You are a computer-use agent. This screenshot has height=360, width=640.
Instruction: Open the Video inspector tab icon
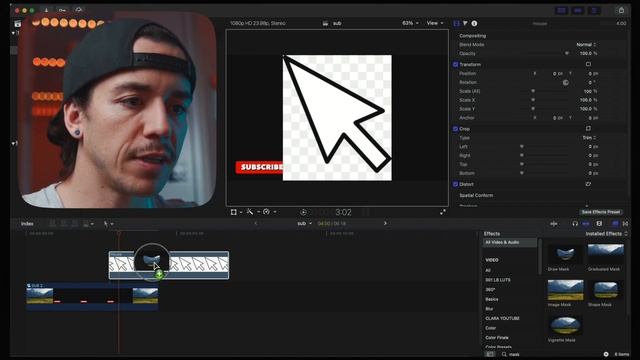tap(456, 24)
